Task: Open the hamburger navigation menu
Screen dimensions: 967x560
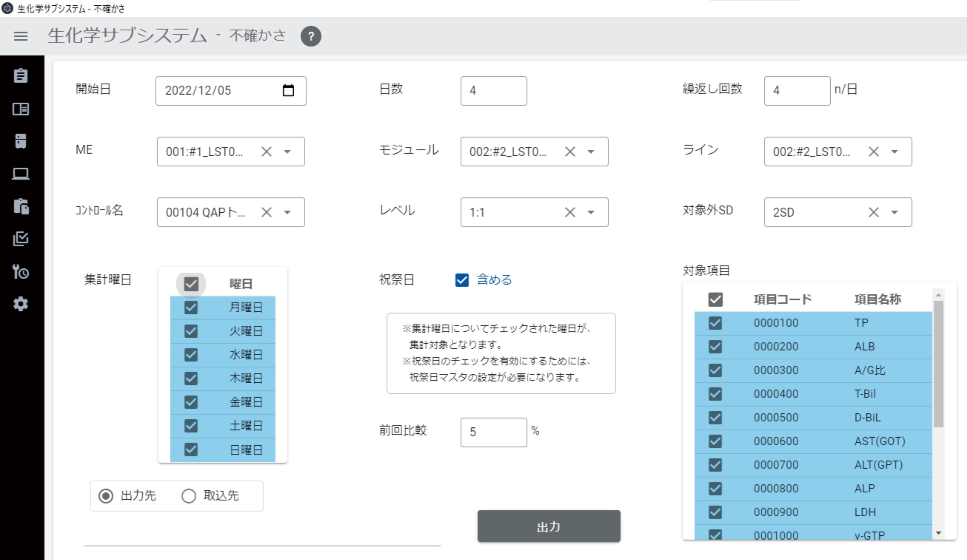Action: [21, 36]
